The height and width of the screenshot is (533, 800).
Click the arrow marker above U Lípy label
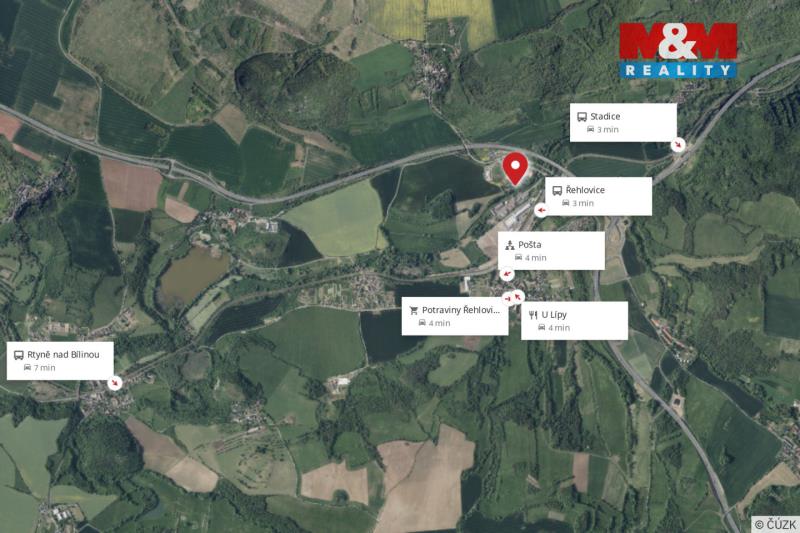pos(518,296)
